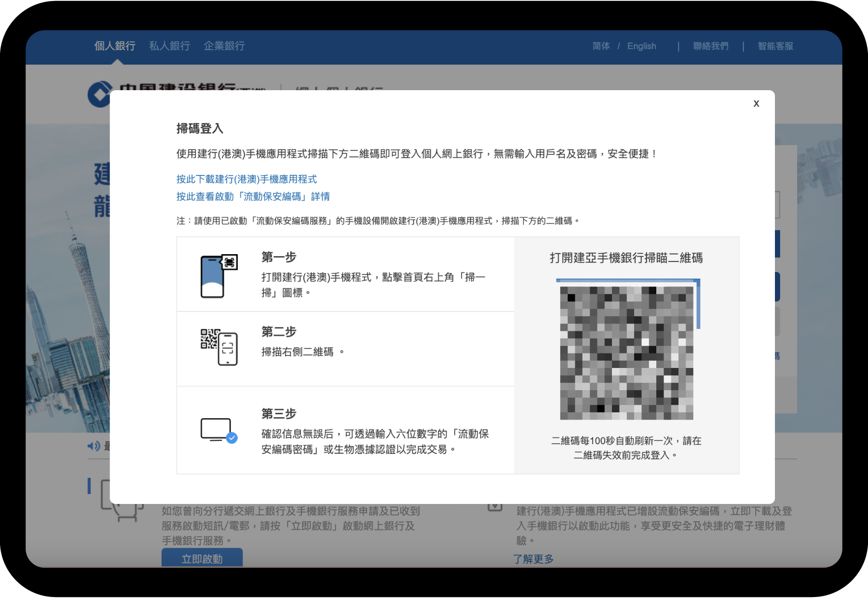
Task: Click the speaker announcement icon on the background page
Action: point(94,446)
